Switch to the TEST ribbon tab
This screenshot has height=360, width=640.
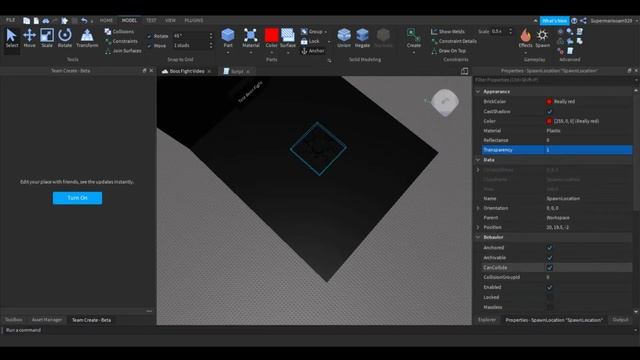pyautogui.click(x=151, y=20)
